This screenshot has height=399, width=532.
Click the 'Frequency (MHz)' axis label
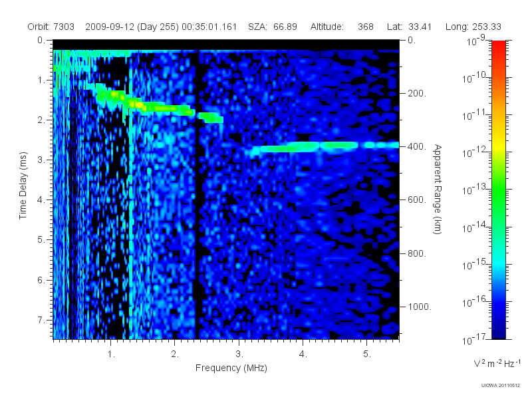[x=231, y=368]
